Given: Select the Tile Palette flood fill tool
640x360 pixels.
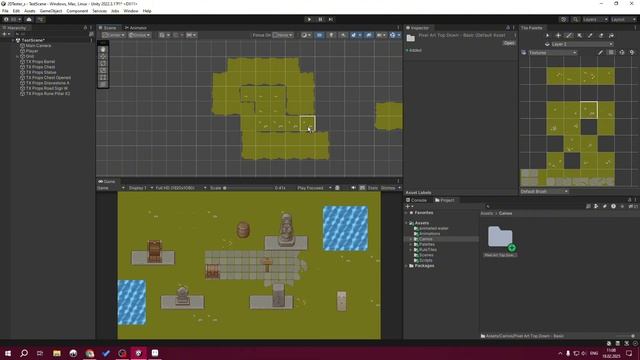Looking at the screenshot, I should pos(611,36).
